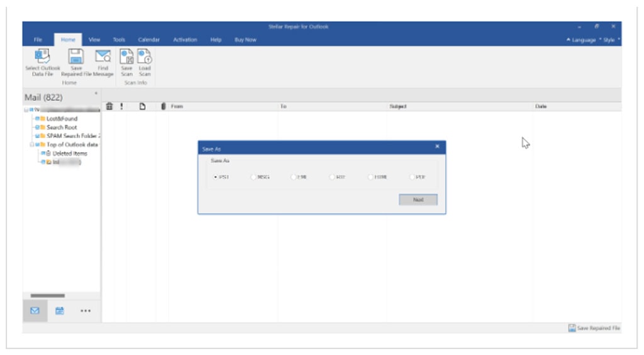Viewport: 644px width, 355px height.
Task: Open the Buy Now tab
Action: [x=245, y=40]
